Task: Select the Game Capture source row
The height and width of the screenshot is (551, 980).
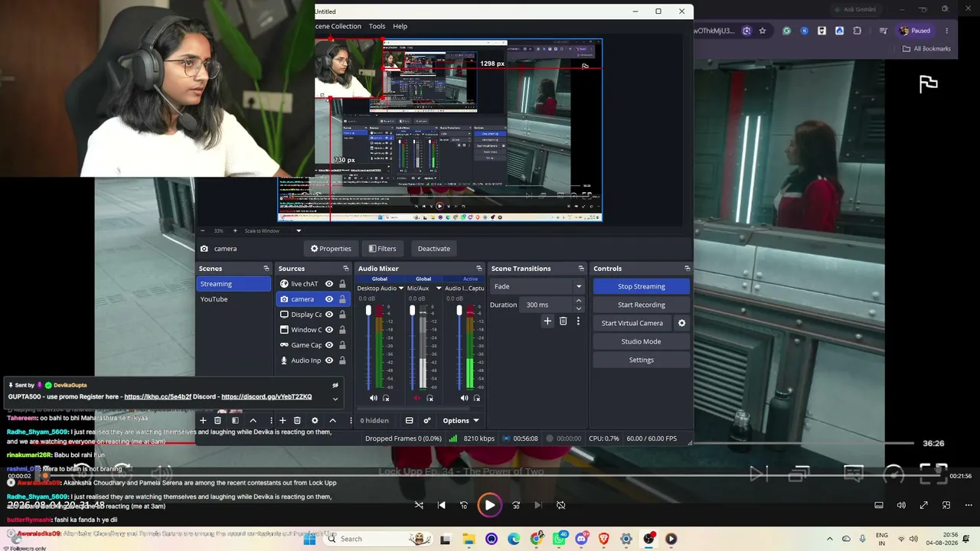Action: [x=314, y=345]
